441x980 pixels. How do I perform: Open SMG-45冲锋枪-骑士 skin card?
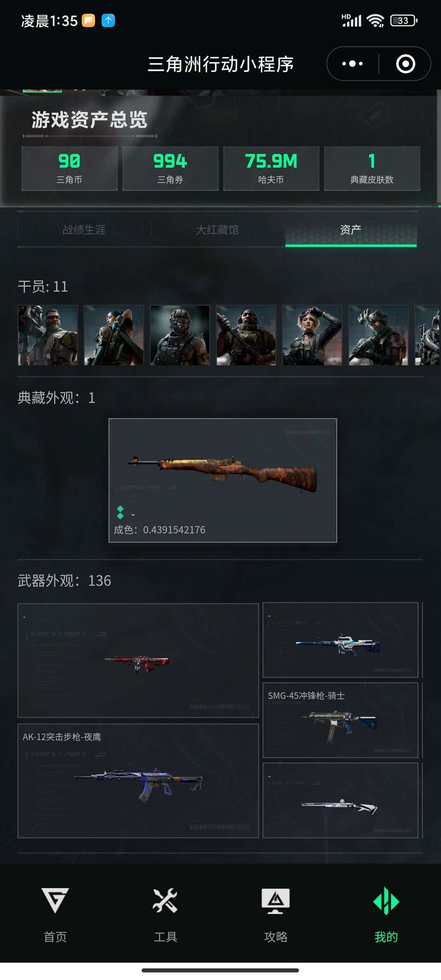point(340,720)
